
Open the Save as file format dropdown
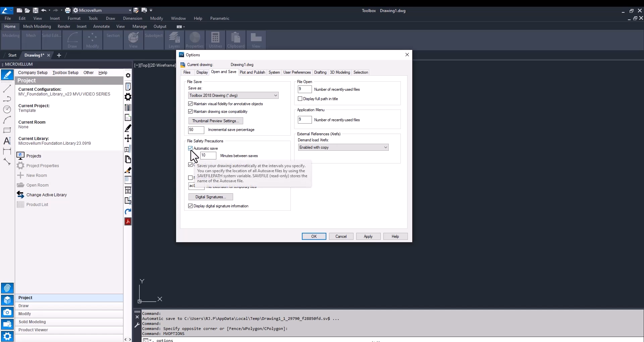233,95
